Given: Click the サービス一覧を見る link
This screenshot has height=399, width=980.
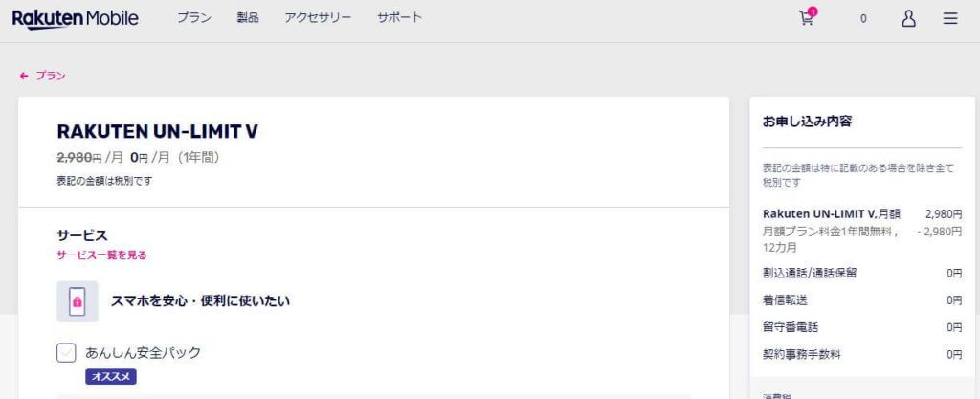Looking at the screenshot, I should [x=101, y=255].
